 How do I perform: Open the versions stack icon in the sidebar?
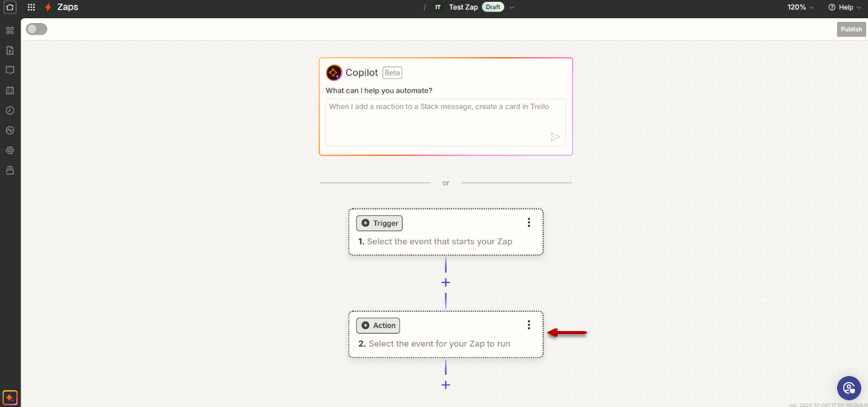click(10, 170)
